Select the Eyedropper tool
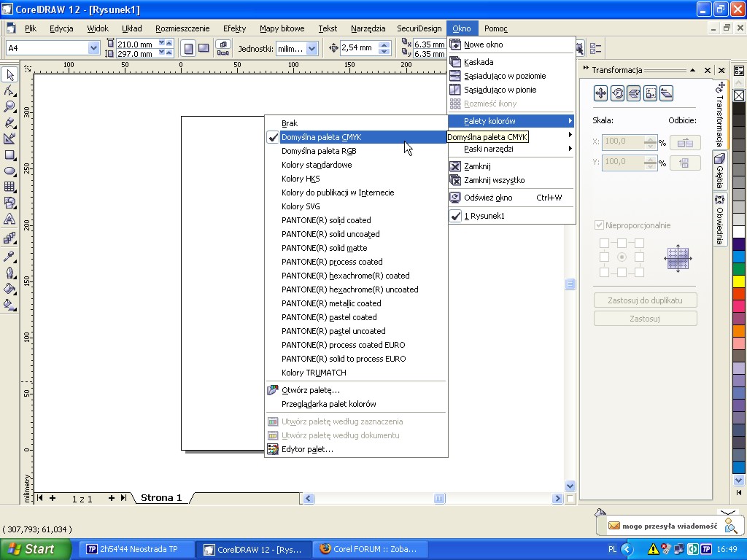The width and height of the screenshot is (747, 560). 9,257
